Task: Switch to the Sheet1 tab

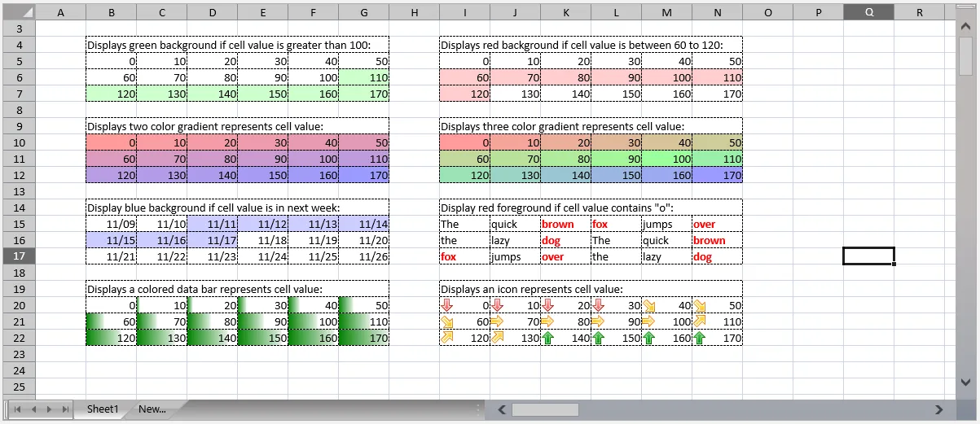Action: point(103,409)
